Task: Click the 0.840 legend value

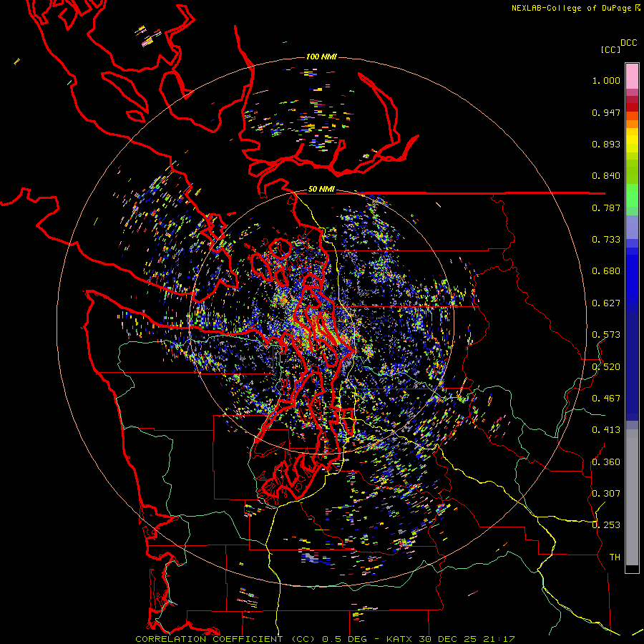Action: [x=606, y=176]
